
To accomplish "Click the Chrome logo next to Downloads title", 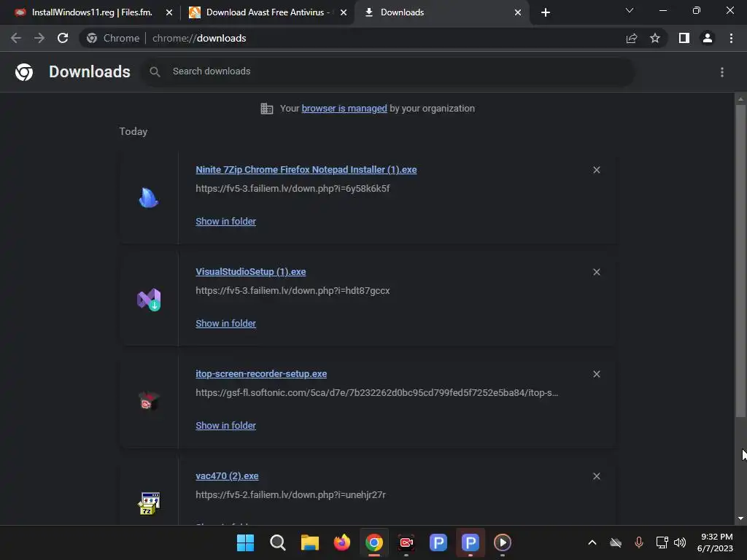I will point(24,72).
